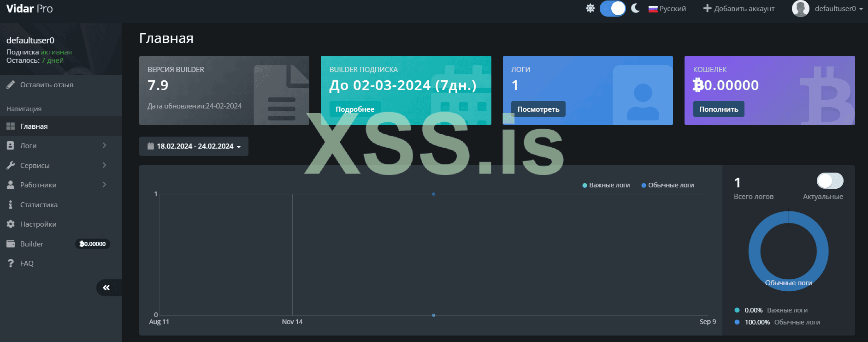Click the upper data point on the line chart
Viewport: 868px width, 342px height.
click(x=434, y=194)
